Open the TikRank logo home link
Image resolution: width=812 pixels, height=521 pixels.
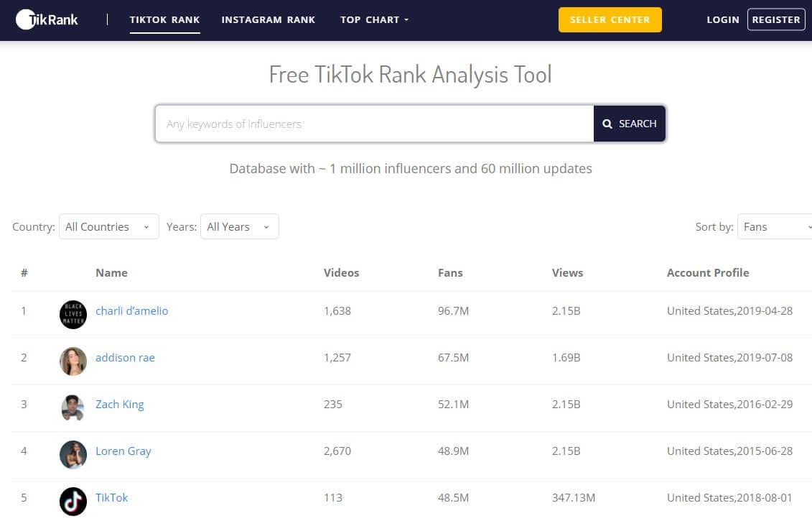tap(47, 19)
